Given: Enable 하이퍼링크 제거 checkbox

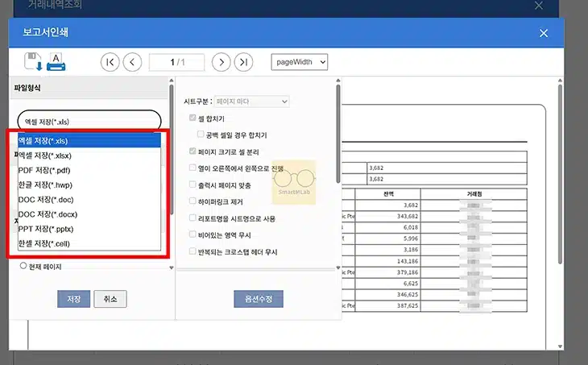Looking at the screenshot, I should pos(193,201).
